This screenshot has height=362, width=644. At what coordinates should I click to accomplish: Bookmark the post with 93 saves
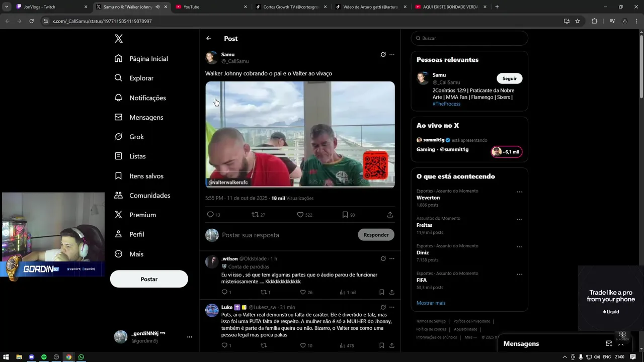345,215
